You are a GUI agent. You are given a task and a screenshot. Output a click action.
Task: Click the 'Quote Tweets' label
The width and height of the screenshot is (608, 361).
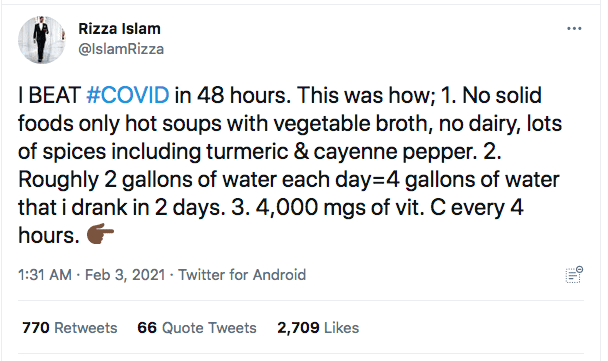[209, 328]
